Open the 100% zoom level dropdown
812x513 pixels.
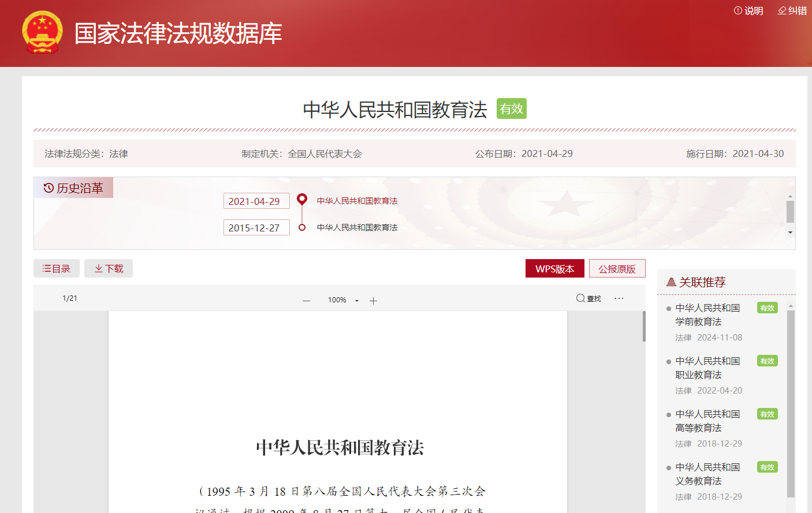pos(343,300)
